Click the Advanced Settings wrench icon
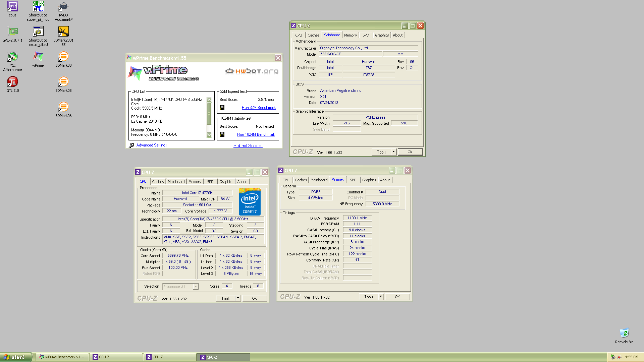Screen dimensions: 644x362 (x=131, y=145)
